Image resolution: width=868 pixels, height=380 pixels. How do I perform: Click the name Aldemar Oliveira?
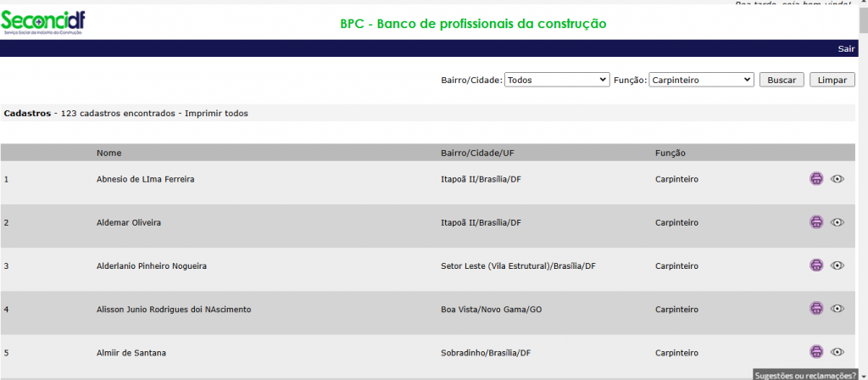129,223
